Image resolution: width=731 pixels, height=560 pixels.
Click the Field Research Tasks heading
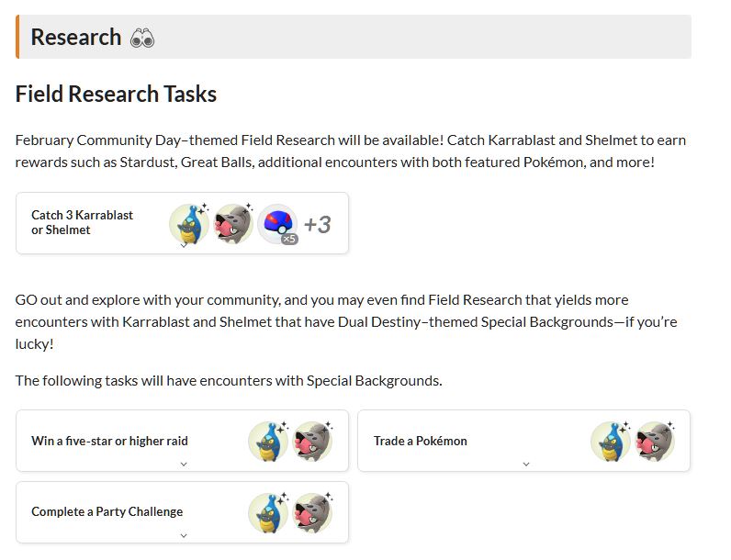pyautogui.click(x=117, y=94)
